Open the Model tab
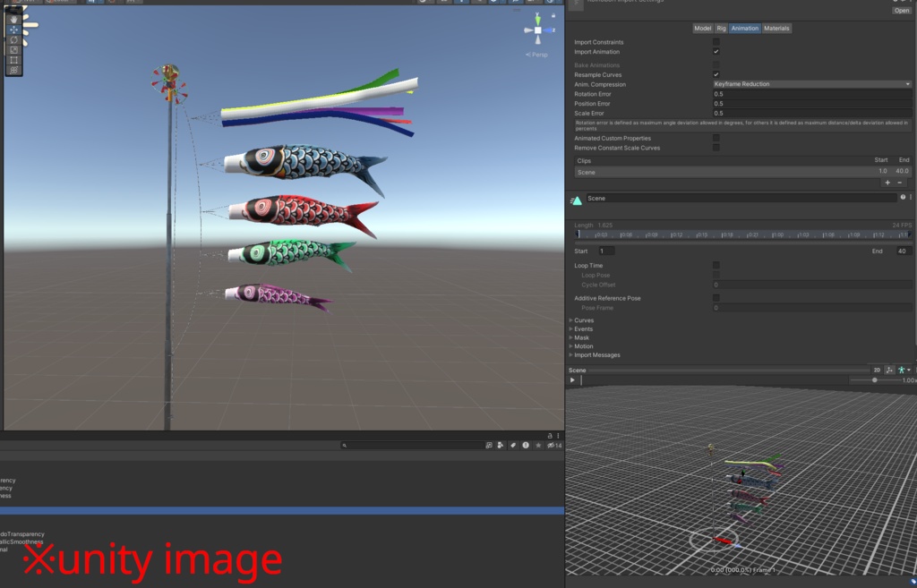Viewport: 917px width, 588px height. click(702, 28)
